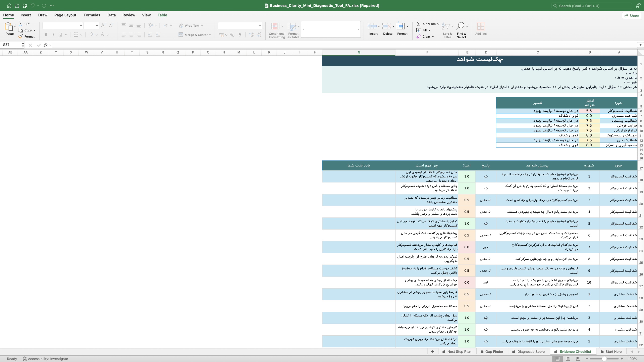Click the Cut scissors icon
This screenshot has width=644, height=362.
coord(20,24)
